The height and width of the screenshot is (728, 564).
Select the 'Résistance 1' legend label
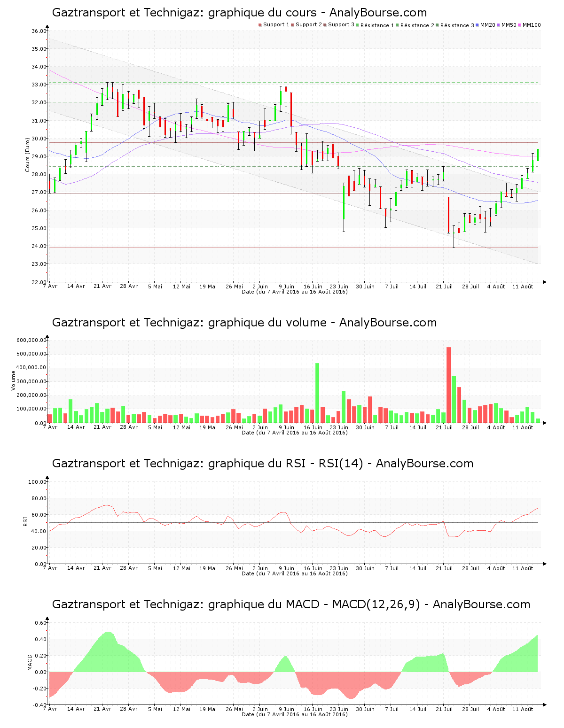click(x=377, y=25)
